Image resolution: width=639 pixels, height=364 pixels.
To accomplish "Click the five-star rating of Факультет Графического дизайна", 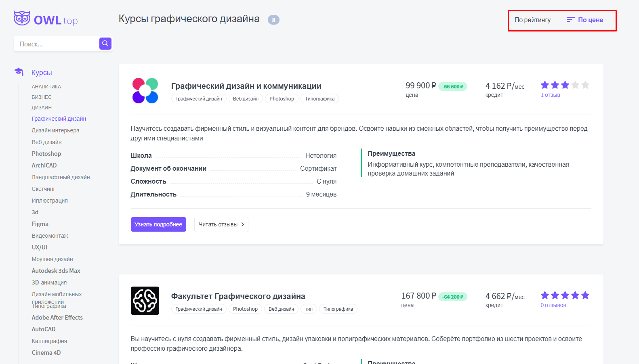I will [565, 295].
